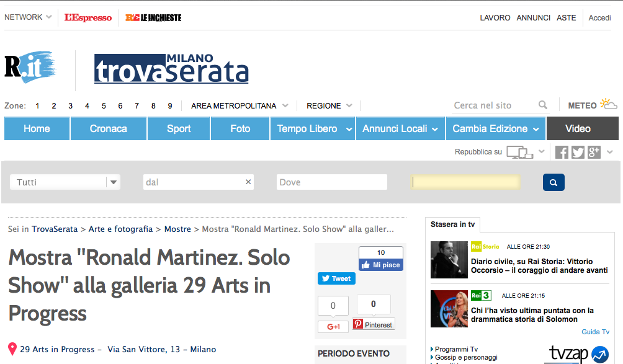Open the Foto section
Screen dimensions: 623x364
click(x=240, y=128)
